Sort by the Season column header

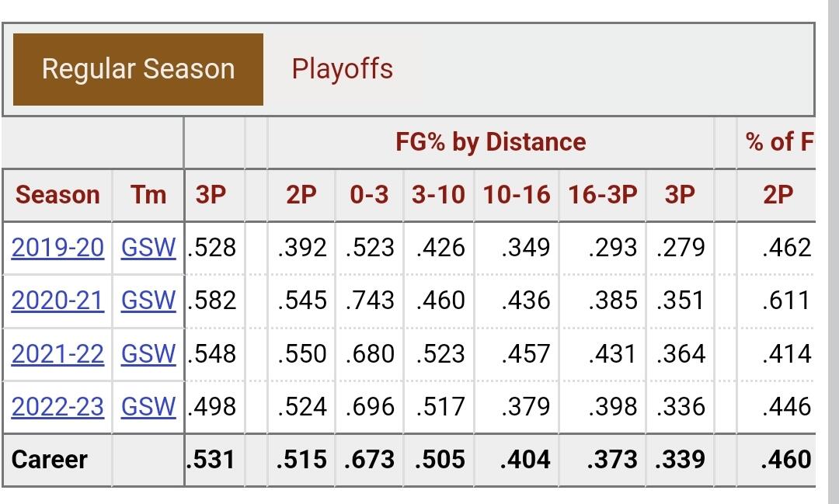coord(57,194)
